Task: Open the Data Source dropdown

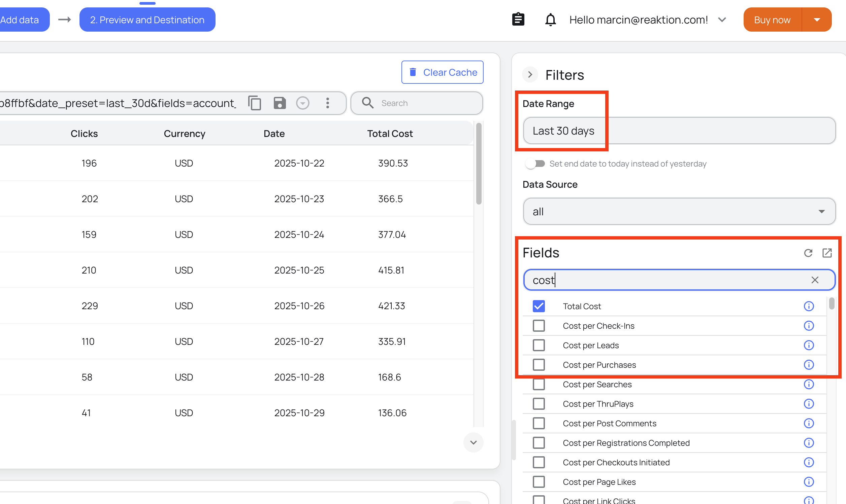Action: [679, 212]
